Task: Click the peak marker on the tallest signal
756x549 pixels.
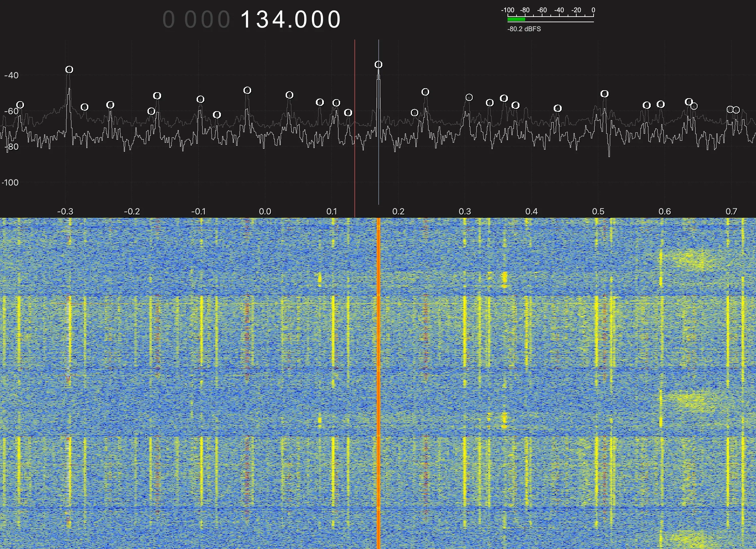Action: pos(378,64)
